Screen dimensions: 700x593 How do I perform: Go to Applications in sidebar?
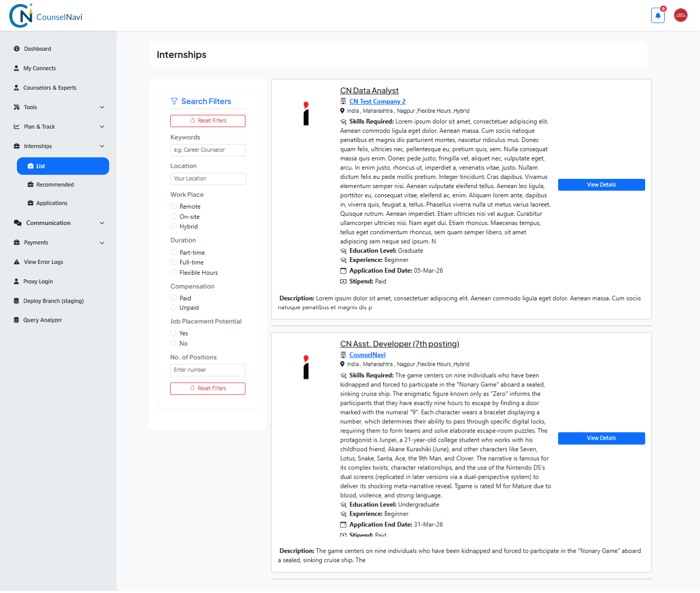coord(52,203)
